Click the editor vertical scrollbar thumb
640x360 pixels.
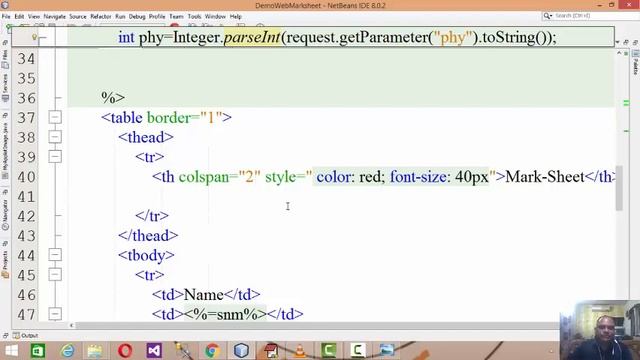pyautogui.click(x=619, y=188)
